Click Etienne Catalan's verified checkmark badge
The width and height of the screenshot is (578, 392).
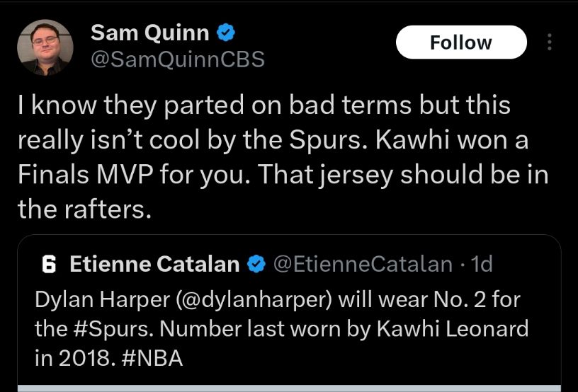(255, 265)
